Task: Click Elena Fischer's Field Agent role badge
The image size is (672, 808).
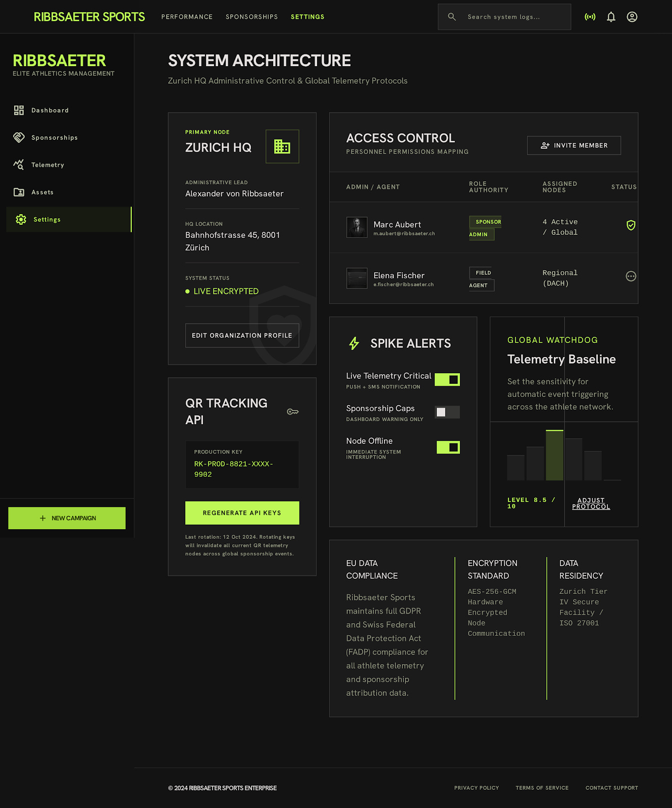Action: click(482, 279)
